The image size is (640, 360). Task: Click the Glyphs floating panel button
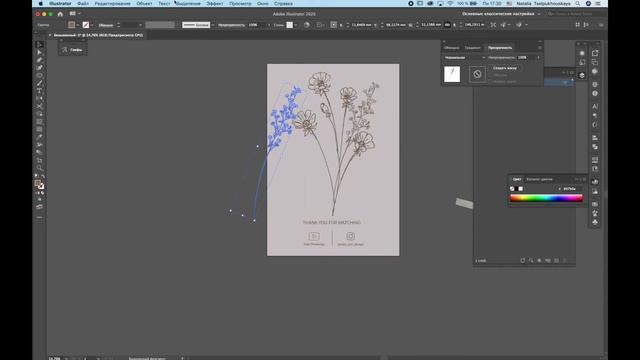coord(72,50)
